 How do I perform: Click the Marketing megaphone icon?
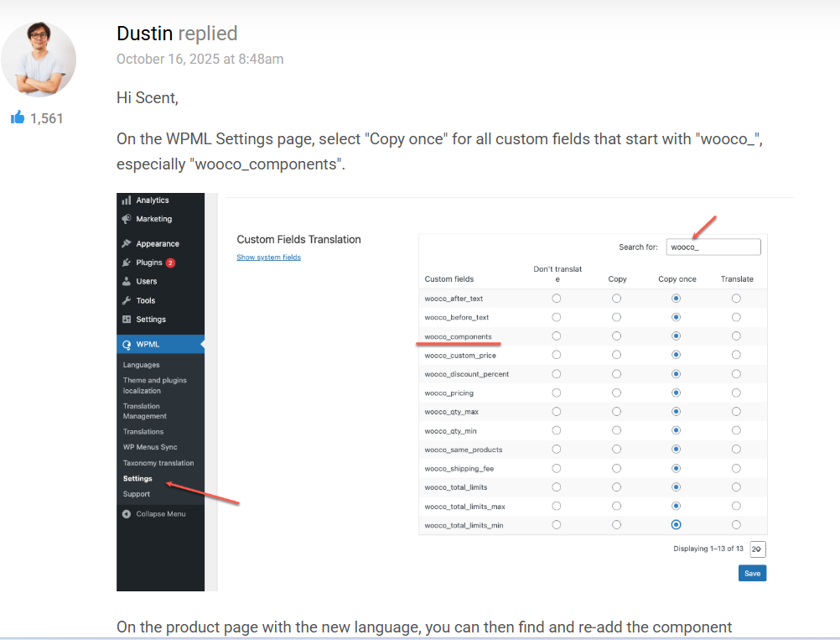coord(127,219)
